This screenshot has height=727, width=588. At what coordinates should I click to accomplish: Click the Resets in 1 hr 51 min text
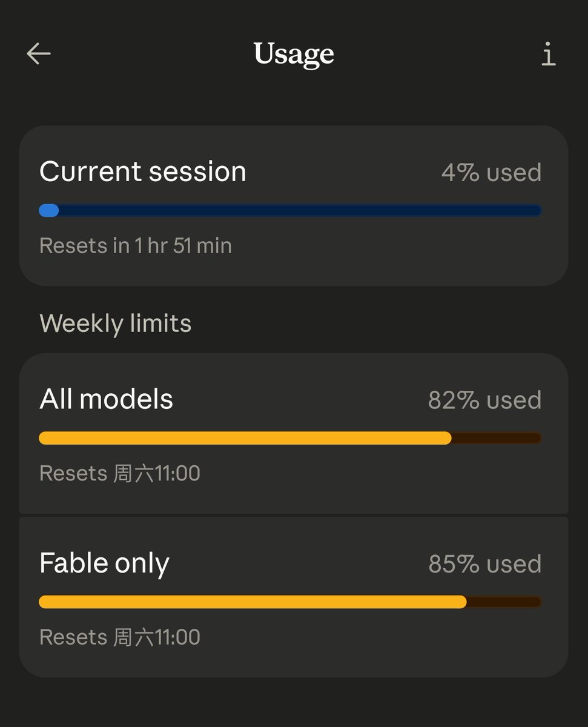click(x=136, y=246)
